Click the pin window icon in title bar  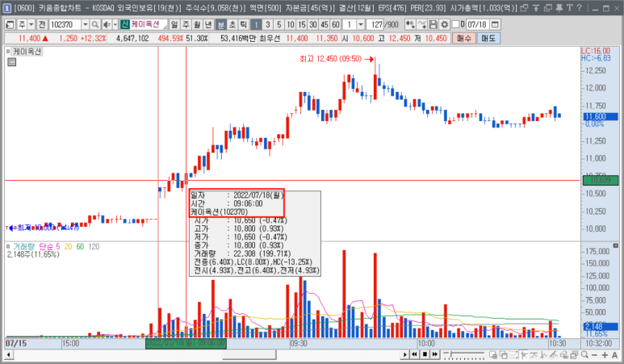click(559, 7)
